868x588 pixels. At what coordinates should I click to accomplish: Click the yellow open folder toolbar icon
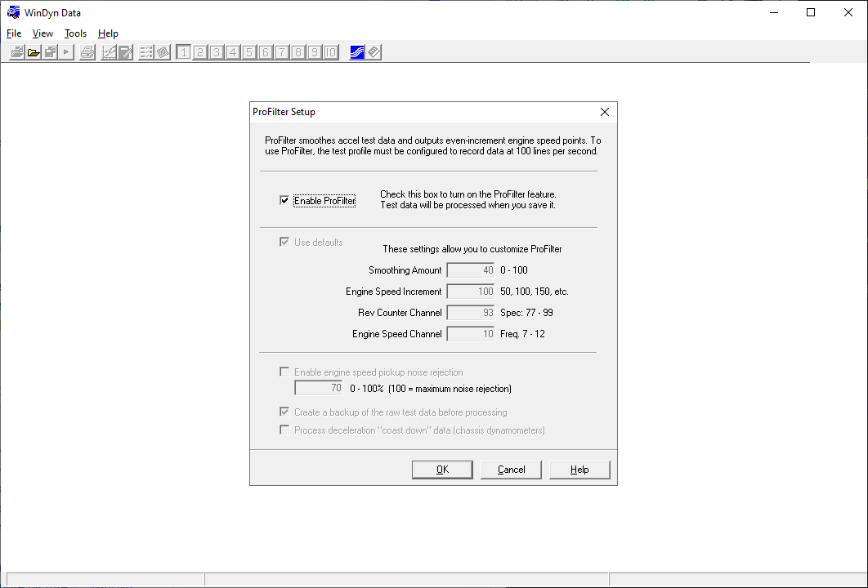point(34,52)
